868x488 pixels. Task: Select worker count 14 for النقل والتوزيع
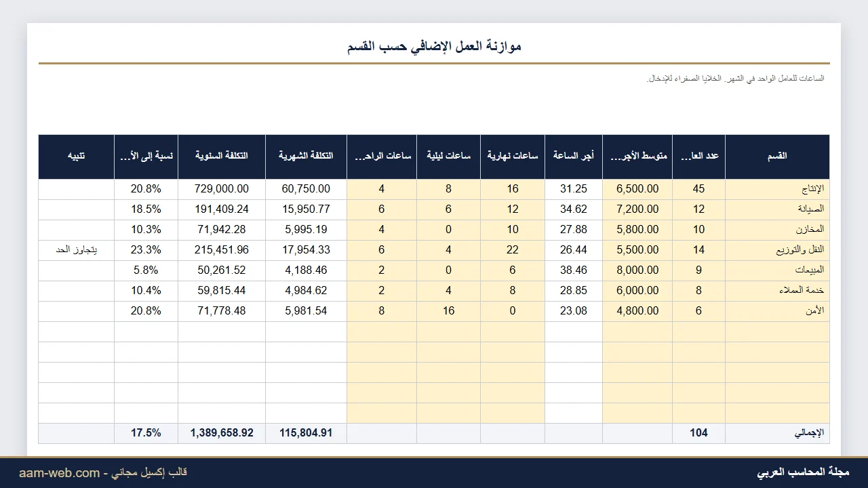[x=698, y=250]
